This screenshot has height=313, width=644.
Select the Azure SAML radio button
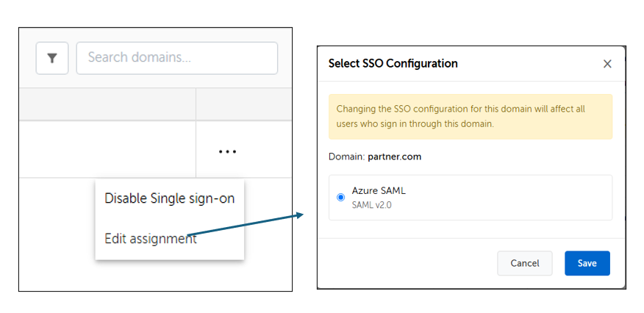click(340, 198)
